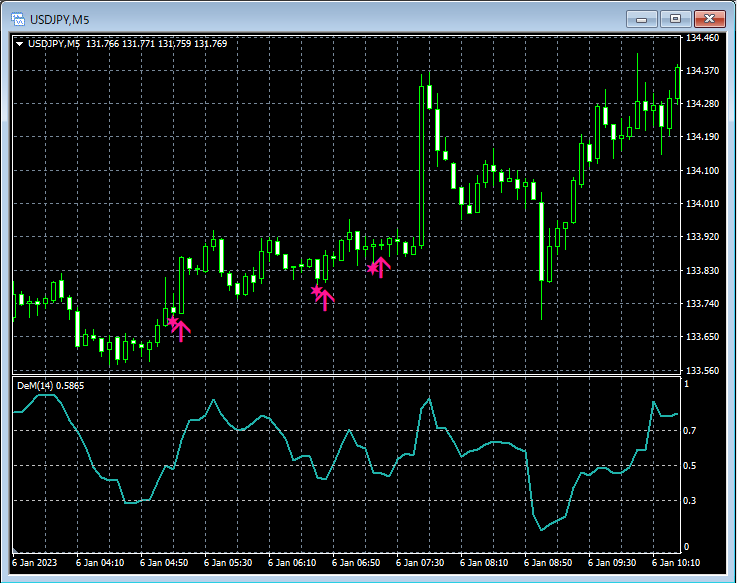Click price label 134.100
The image size is (738, 583).
click(x=703, y=170)
